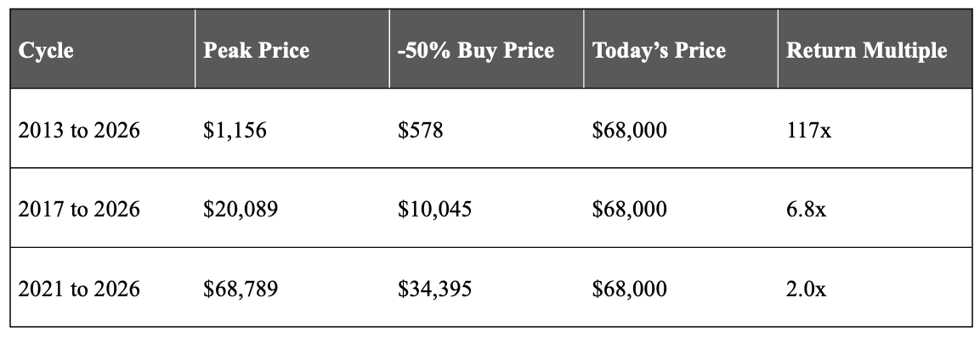Select the $578 buy price cell
The image size is (980, 337).
click(486, 128)
